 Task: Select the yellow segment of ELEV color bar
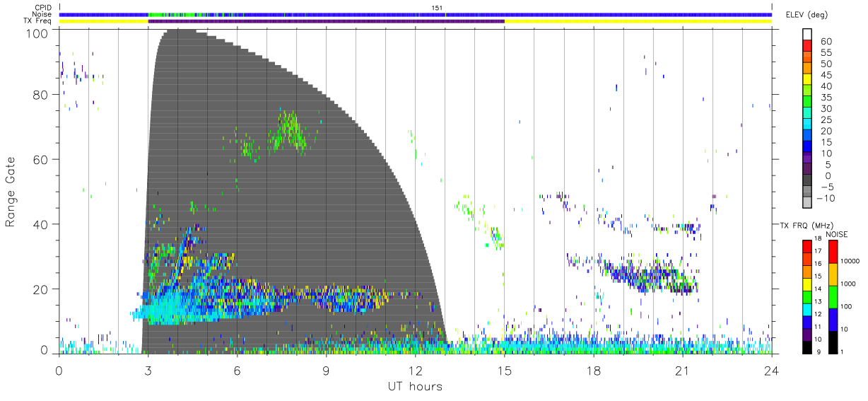(x=807, y=79)
